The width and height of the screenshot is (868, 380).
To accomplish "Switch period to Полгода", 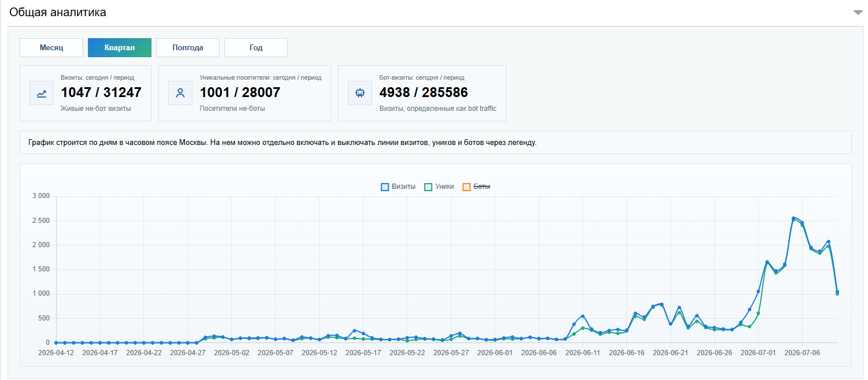I will 188,48.
